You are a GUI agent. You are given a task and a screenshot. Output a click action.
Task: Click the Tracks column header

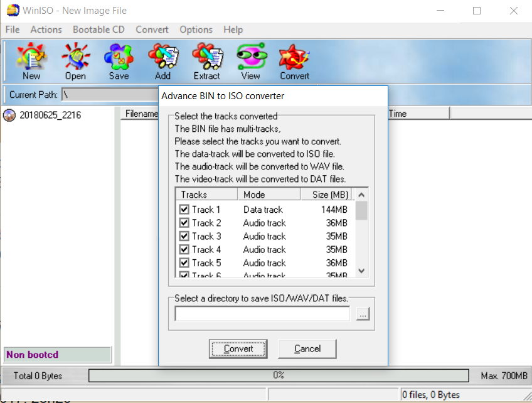(206, 195)
